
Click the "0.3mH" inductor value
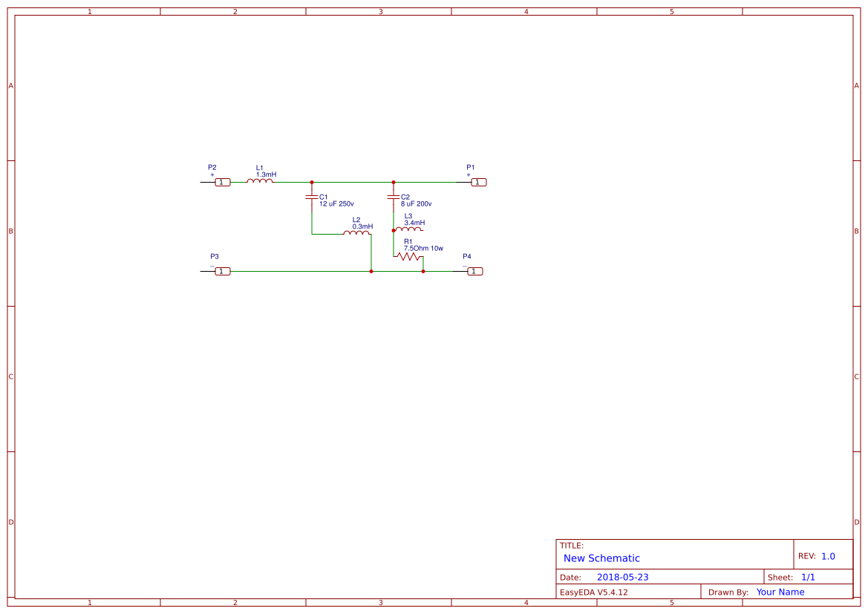tap(362, 226)
